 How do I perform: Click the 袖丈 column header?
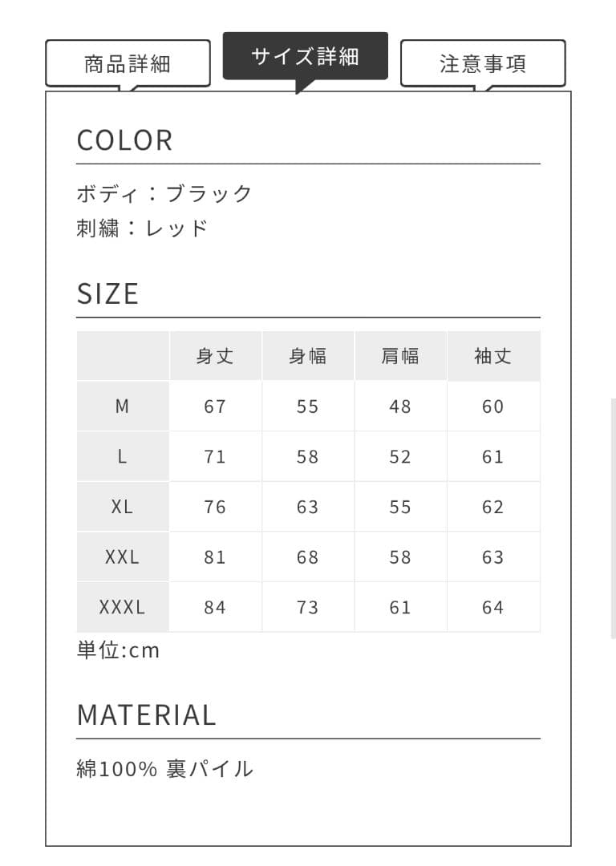point(493,355)
